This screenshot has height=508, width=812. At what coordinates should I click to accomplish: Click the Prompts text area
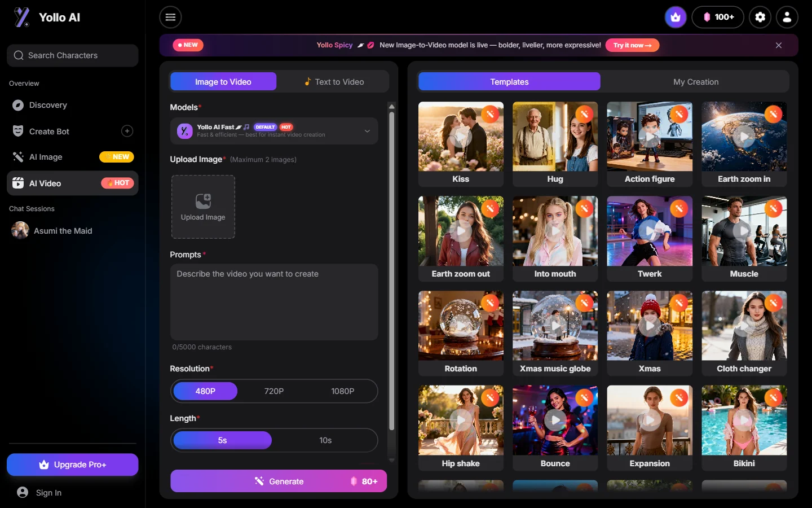pos(274,302)
